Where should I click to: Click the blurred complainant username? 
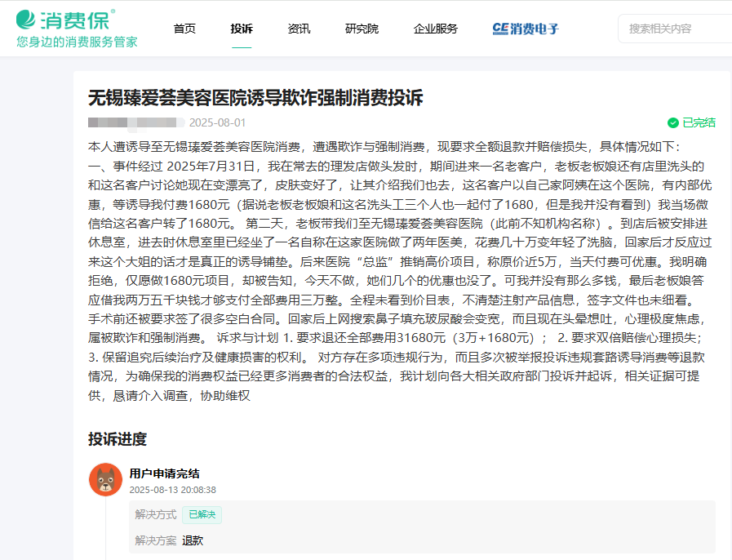[135, 122]
